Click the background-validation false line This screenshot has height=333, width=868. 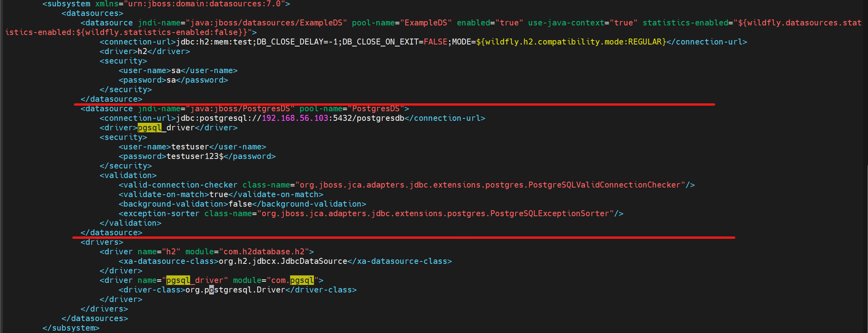tap(243, 204)
